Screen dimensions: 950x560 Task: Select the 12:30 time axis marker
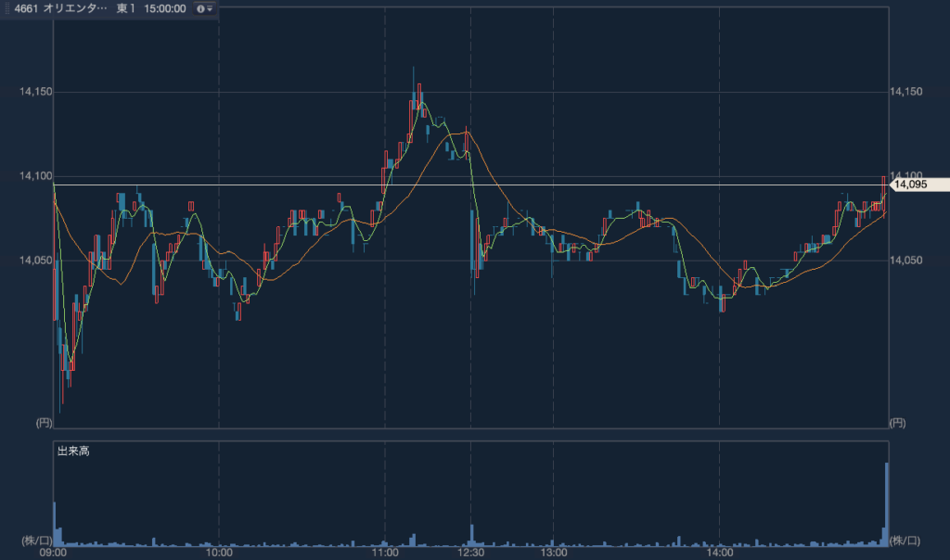471,553
